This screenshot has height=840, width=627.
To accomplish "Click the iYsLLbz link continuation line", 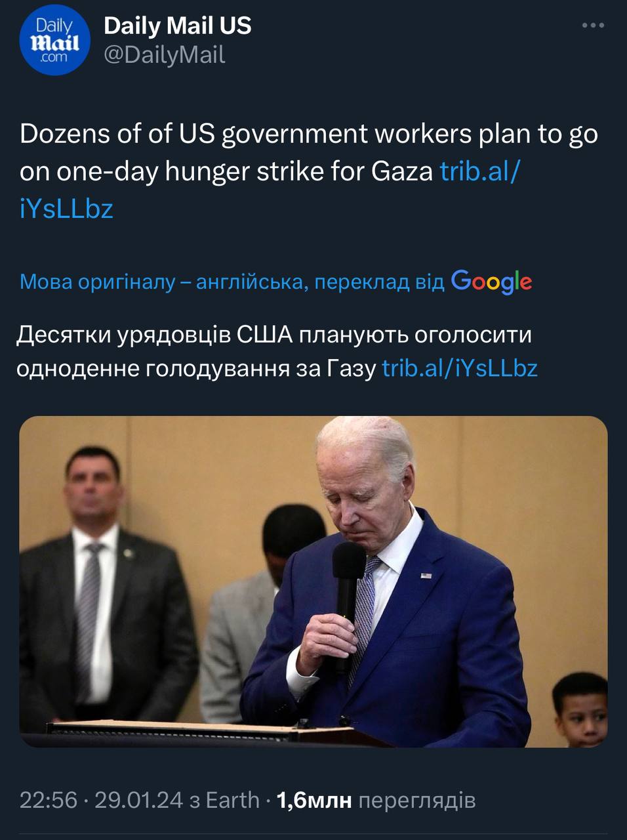I will 67,209.
